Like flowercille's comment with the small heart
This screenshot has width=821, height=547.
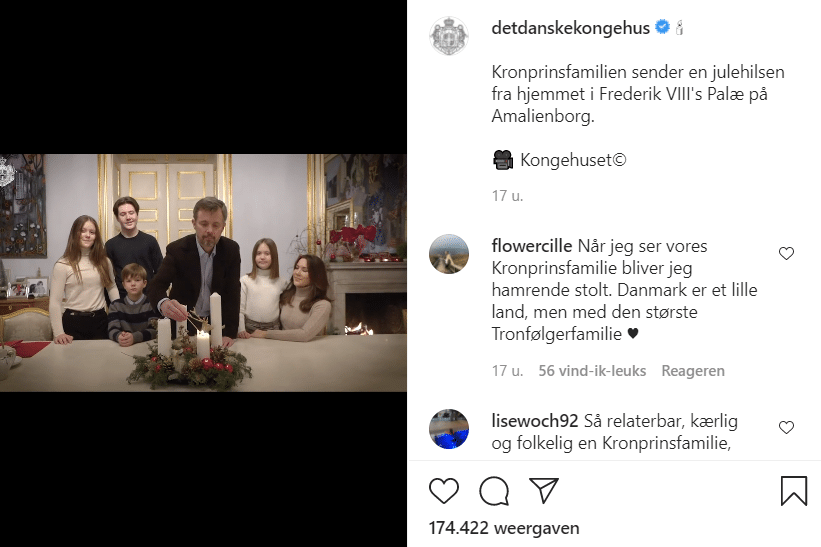(786, 254)
